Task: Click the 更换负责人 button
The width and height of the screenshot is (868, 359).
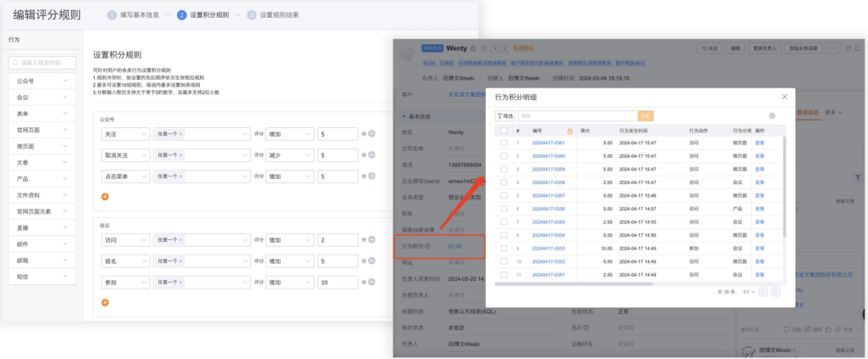Action: (765, 48)
